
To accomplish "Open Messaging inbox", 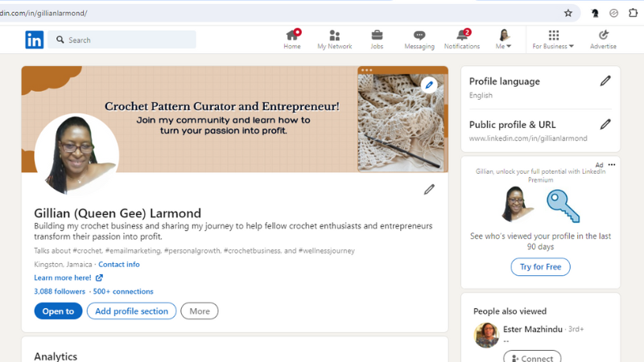I will point(419,39).
